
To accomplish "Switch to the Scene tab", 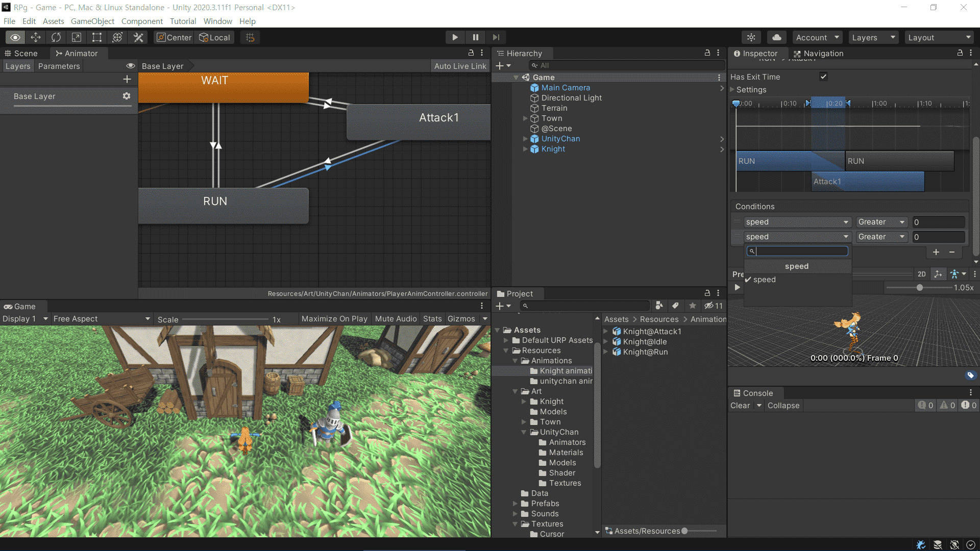I will pyautogui.click(x=21, y=53).
